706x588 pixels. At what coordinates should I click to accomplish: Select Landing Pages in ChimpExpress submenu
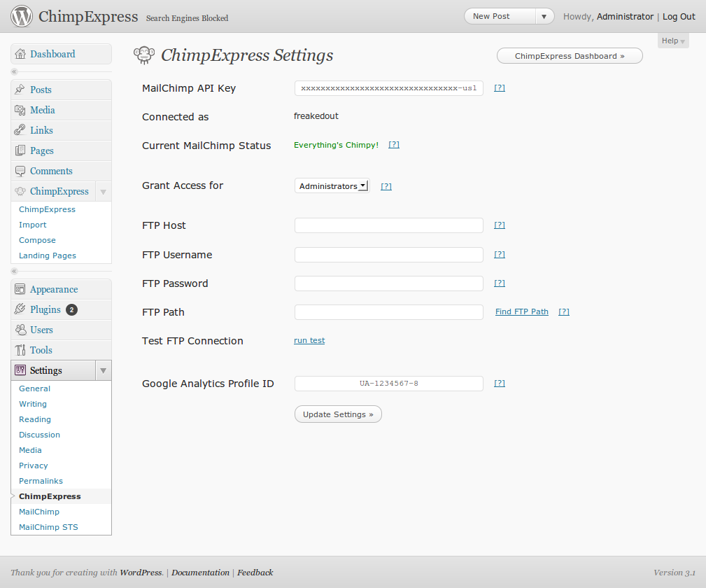click(48, 255)
